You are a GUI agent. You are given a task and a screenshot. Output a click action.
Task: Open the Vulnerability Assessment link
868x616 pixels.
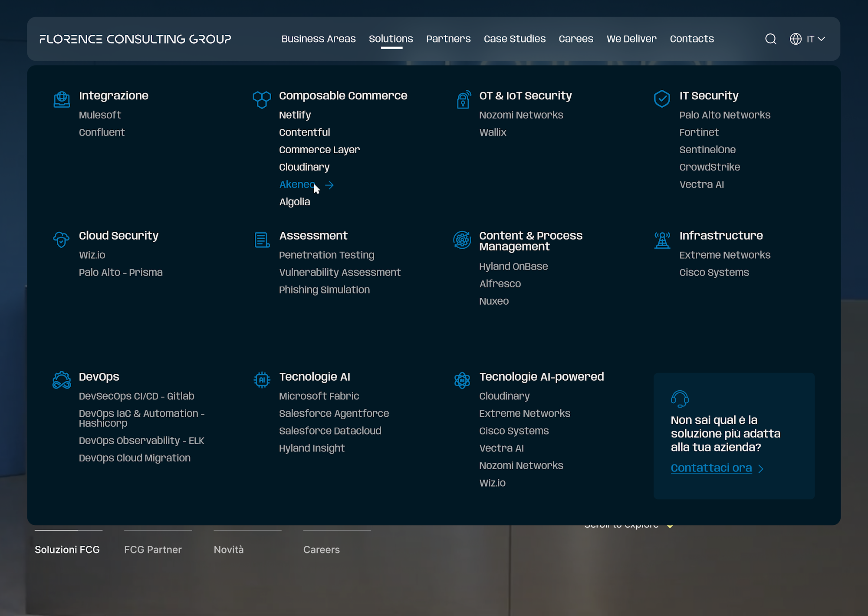340,273
